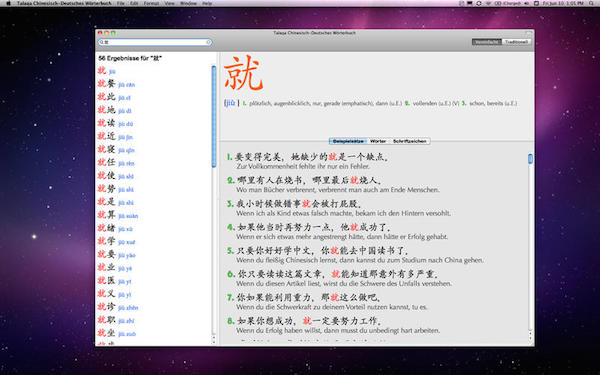Click example 5 'Wenn du fleißig Chinesisch lernst…'
Image resolution: width=600 pixels, height=375 pixels.
point(360,260)
